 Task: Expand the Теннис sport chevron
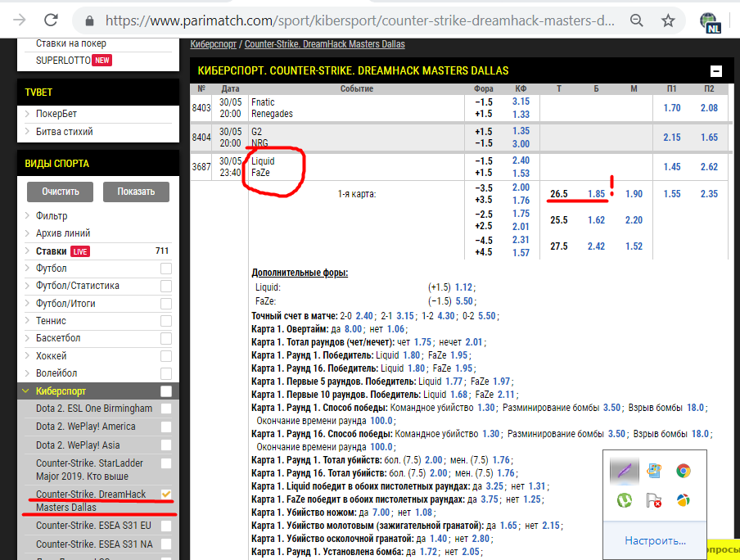pos(27,321)
